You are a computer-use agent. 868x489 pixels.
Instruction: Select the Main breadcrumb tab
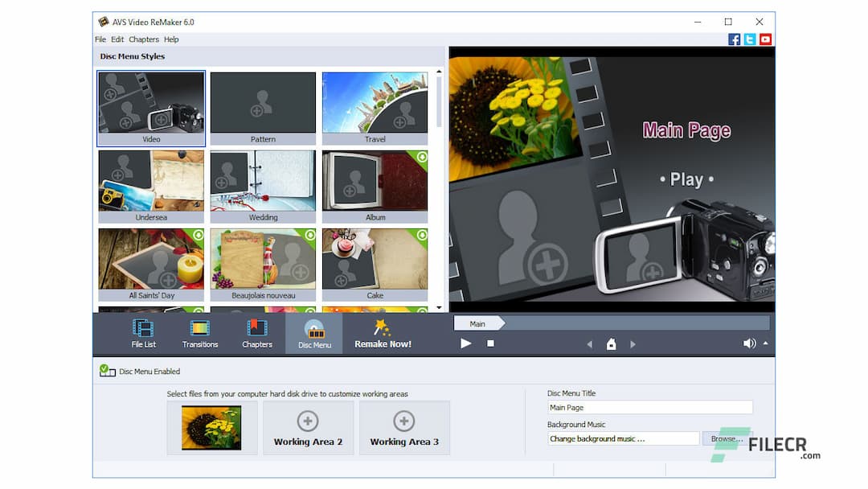coord(480,323)
